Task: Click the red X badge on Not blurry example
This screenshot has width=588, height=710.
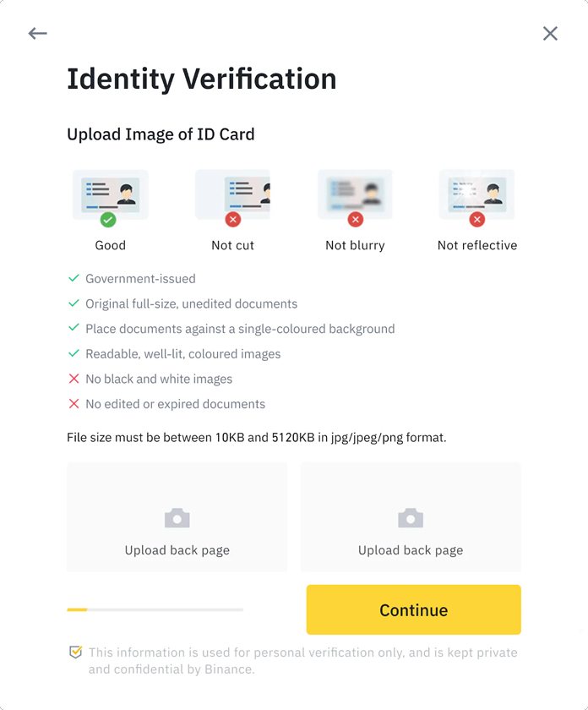Action: click(x=356, y=220)
